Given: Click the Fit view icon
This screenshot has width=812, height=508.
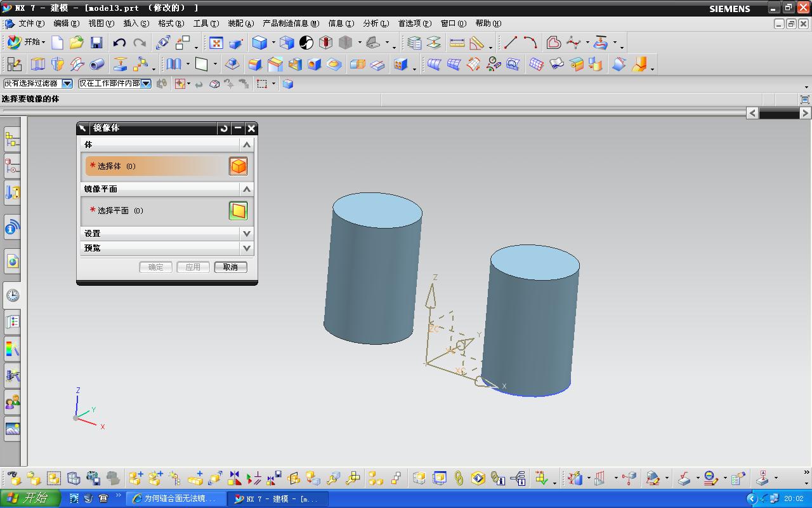Looking at the screenshot, I should click(x=216, y=43).
